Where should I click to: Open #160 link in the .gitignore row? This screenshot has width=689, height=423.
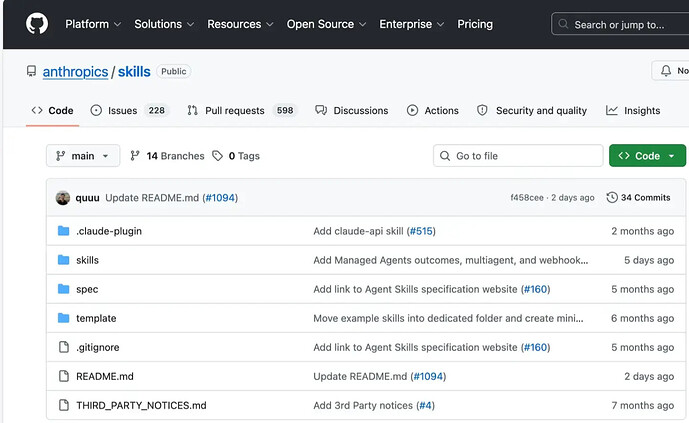click(536, 347)
